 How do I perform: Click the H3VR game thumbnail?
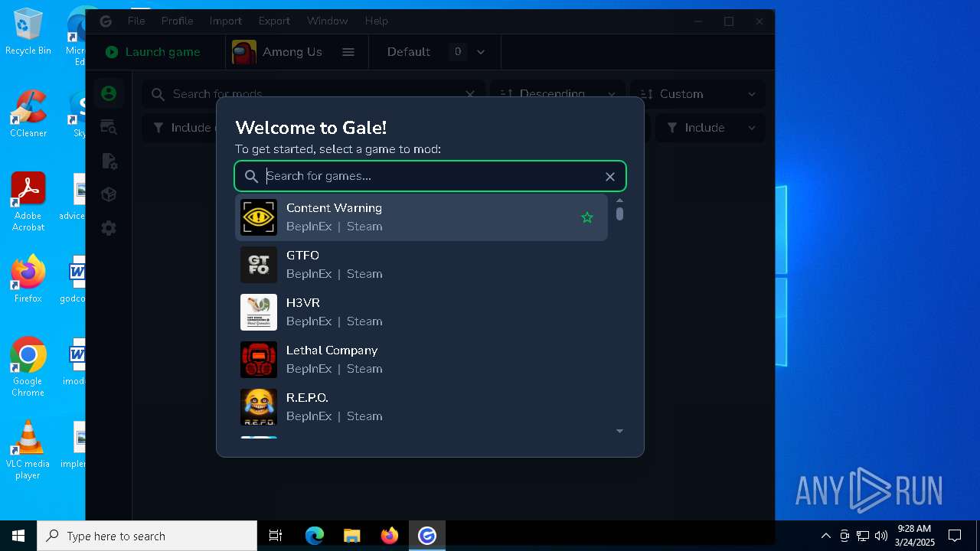(x=259, y=312)
